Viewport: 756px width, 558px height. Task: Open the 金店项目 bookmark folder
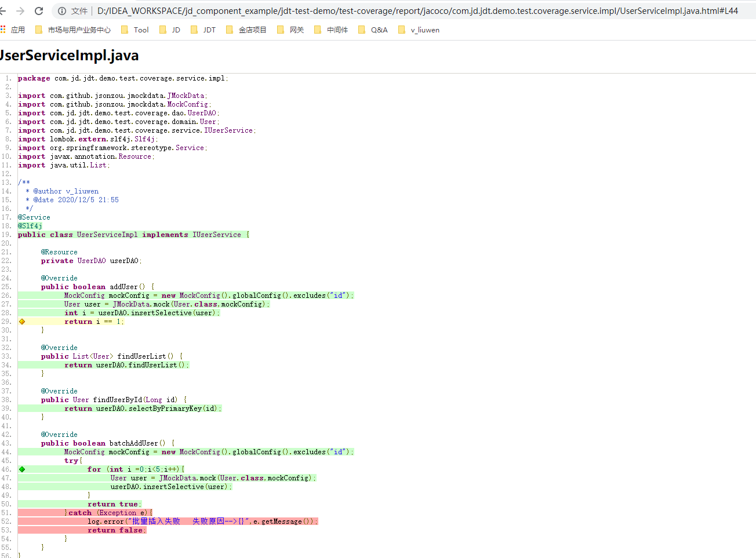246,30
